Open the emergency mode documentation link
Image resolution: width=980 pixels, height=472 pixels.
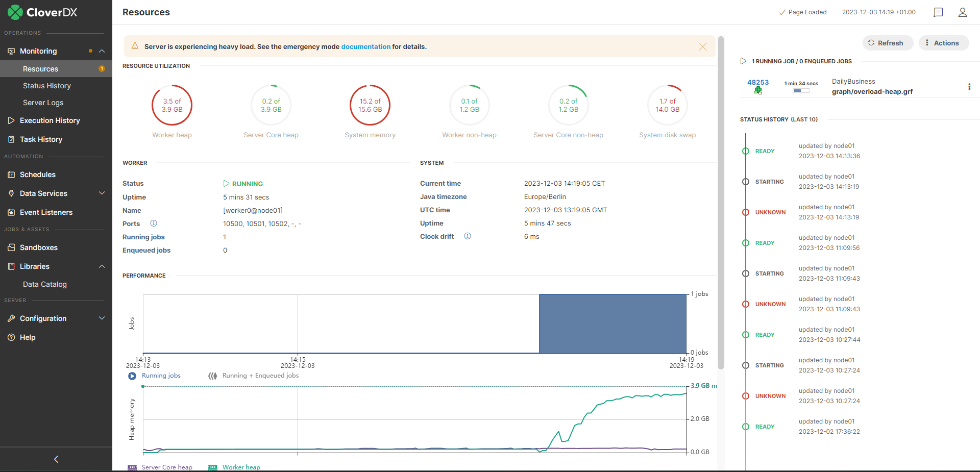(x=365, y=46)
